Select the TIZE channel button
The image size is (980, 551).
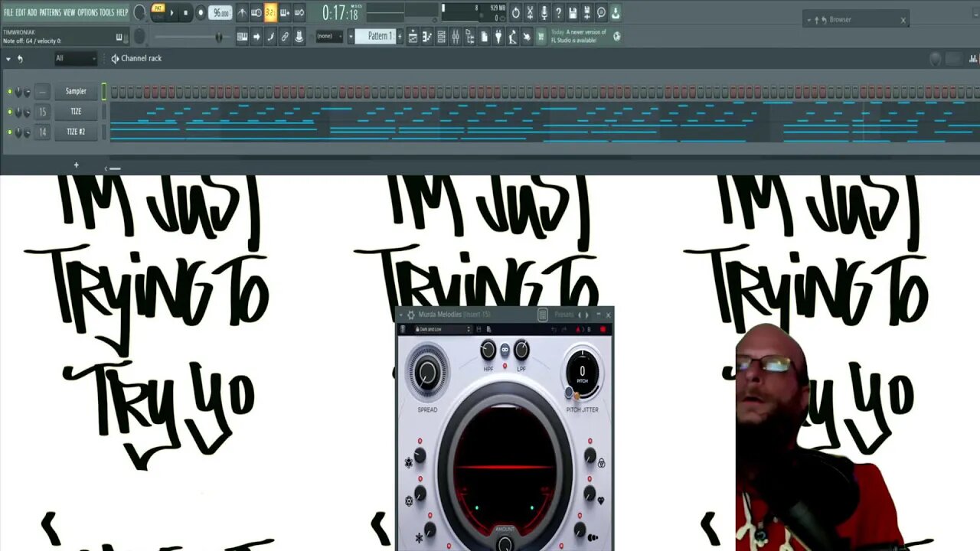click(x=76, y=112)
